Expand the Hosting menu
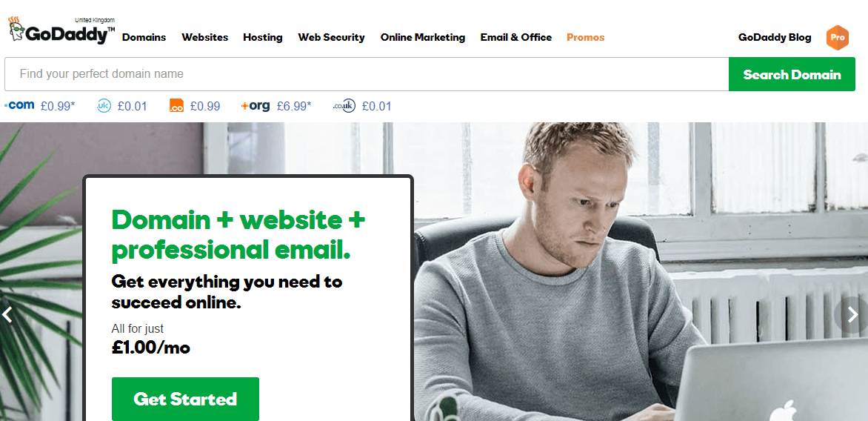868x421 pixels. pyautogui.click(x=263, y=38)
